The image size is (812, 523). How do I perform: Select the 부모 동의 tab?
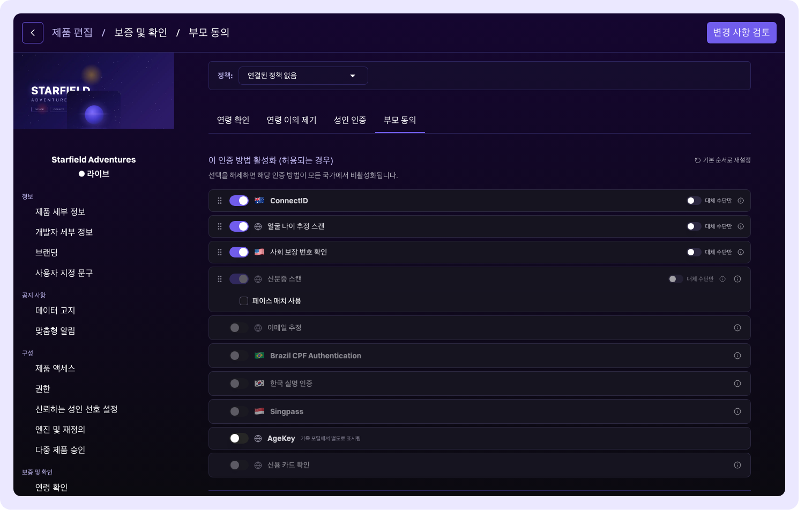click(x=400, y=120)
